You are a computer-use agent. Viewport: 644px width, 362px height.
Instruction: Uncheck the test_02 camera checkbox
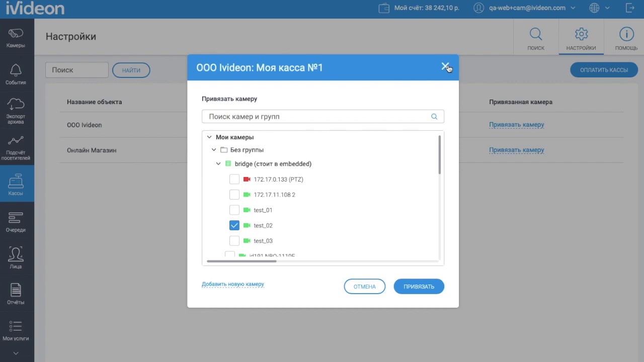point(234,225)
